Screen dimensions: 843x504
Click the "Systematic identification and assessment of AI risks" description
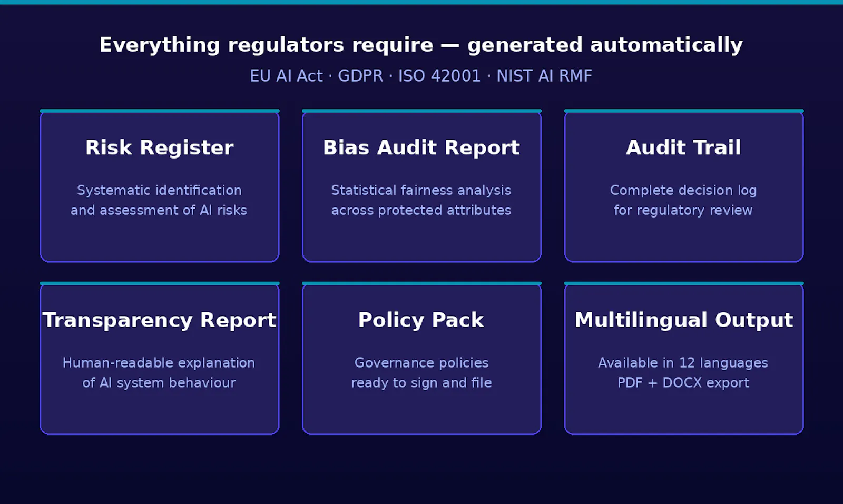coord(159,200)
